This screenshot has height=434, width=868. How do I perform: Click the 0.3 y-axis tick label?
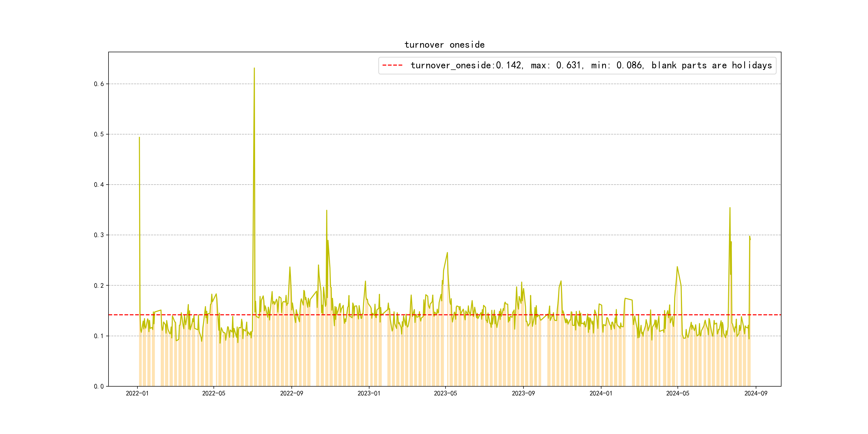pos(99,235)
